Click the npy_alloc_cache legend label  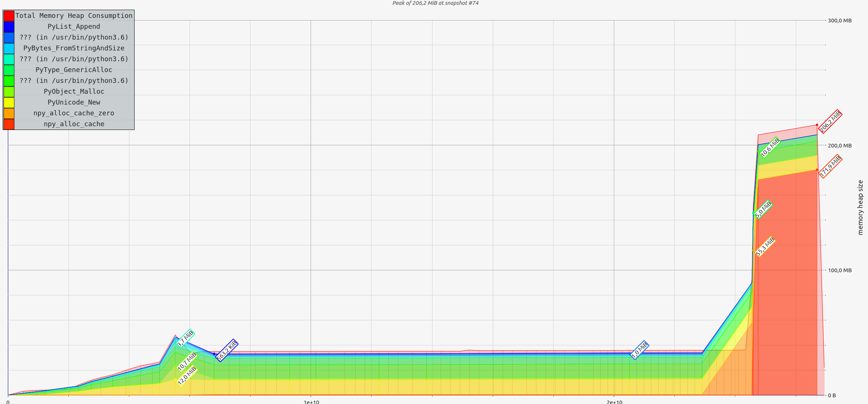74,124
